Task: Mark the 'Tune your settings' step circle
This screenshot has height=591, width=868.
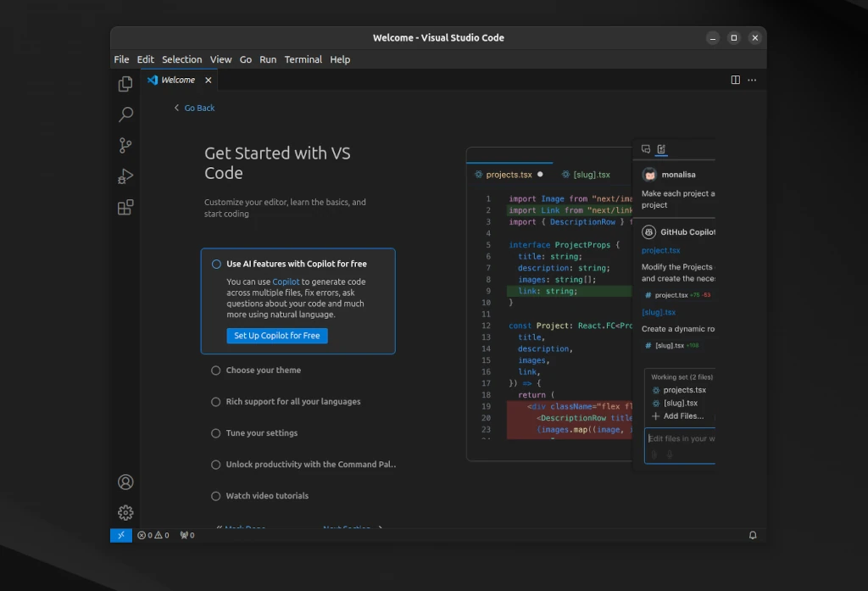Action: [216, 433]
